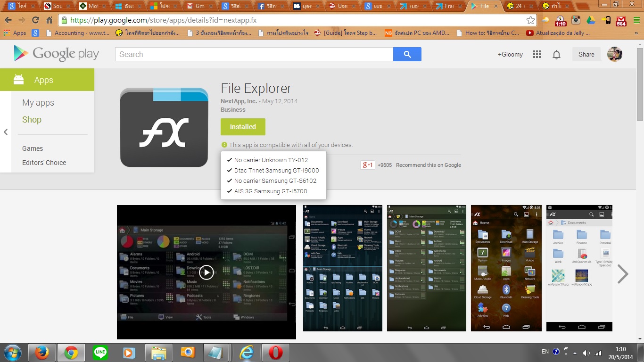
Task: Select the active File Explorer tab
Action: [484, 6]
